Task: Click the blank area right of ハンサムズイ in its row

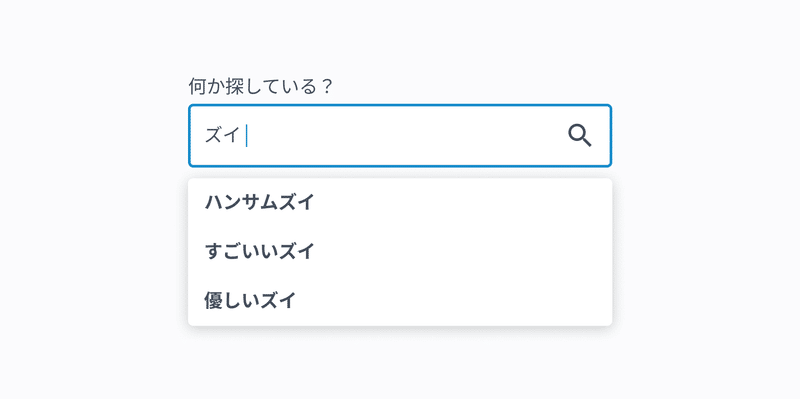Action: click(x=462, y=203)
